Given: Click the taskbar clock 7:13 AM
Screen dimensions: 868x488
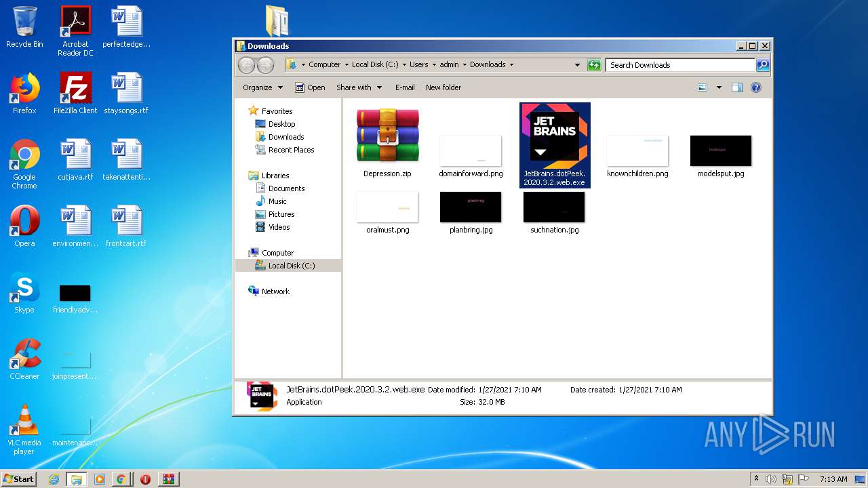Looking at the screenshot, I should [833, 479].
